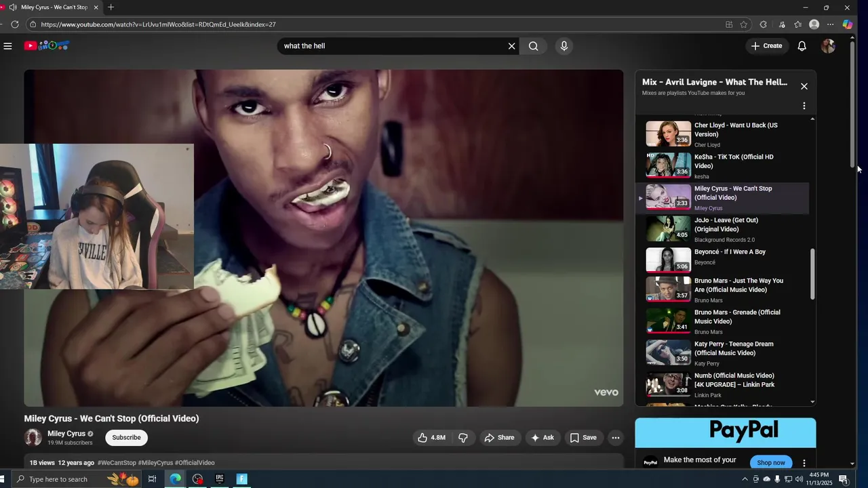
Task: Open the YouTube account avatar menu
Action: [828, 46]
